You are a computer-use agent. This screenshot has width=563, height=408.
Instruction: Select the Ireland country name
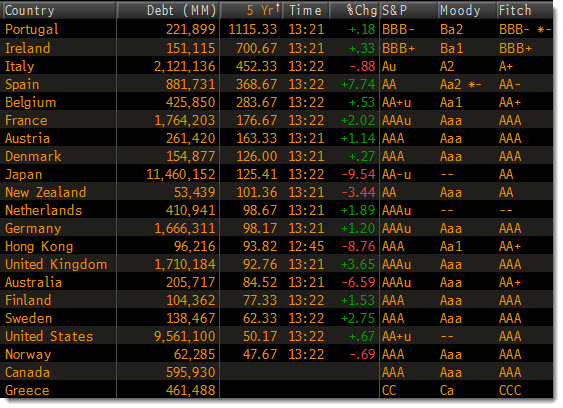[28, 48]
